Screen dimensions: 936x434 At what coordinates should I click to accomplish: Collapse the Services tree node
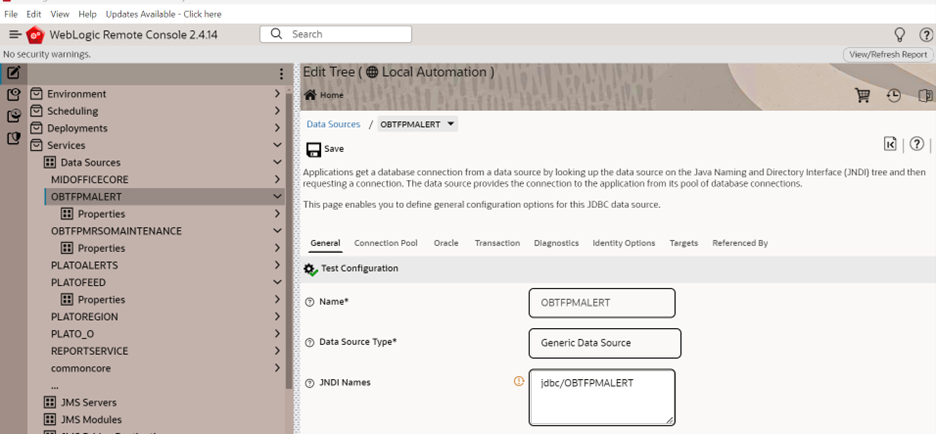277,145
